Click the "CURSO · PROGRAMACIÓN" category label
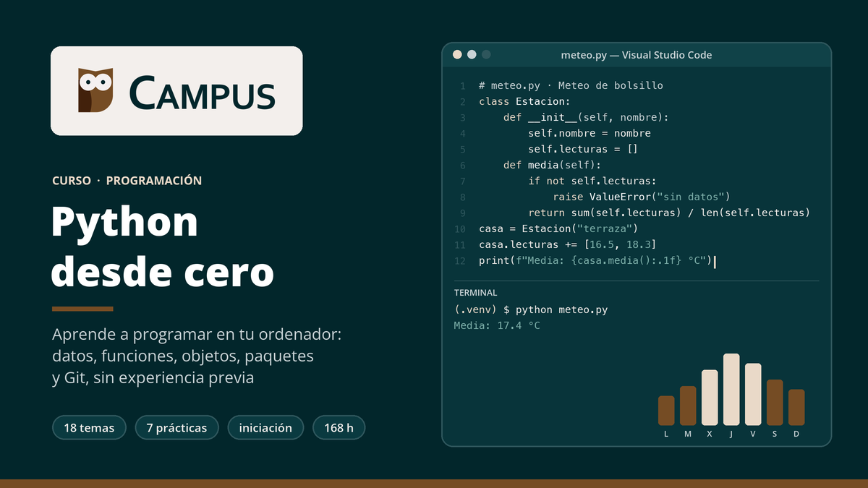Viewport: 868px width, 488px height. (127, 181)
